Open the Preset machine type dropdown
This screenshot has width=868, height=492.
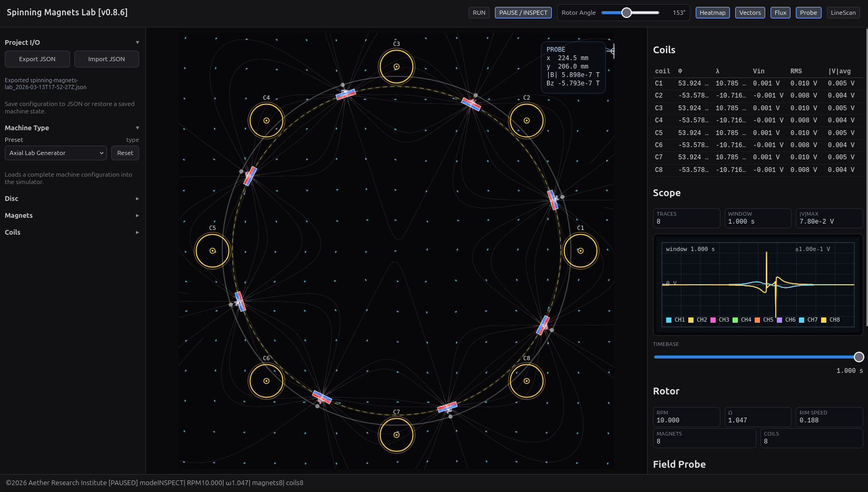(56, 153)
